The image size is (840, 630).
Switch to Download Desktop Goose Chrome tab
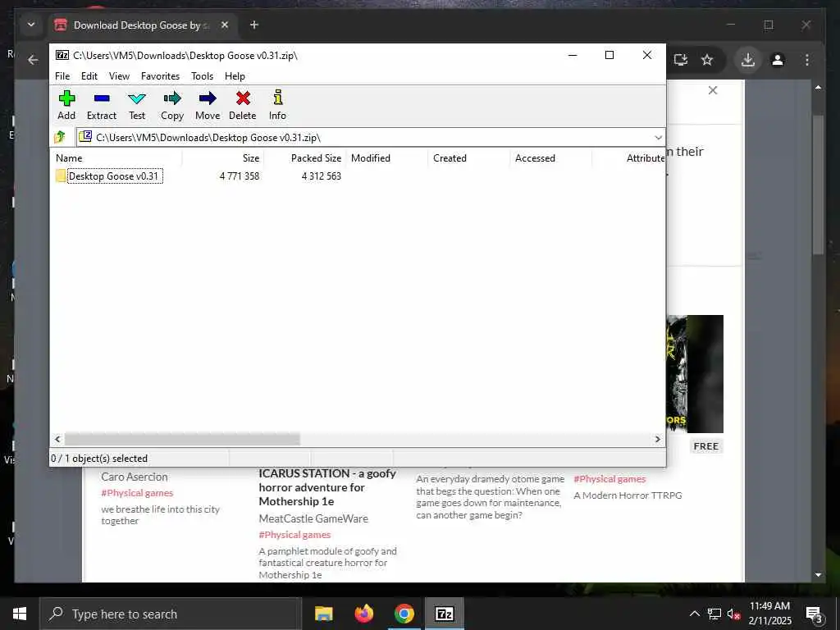coord(142,25)
